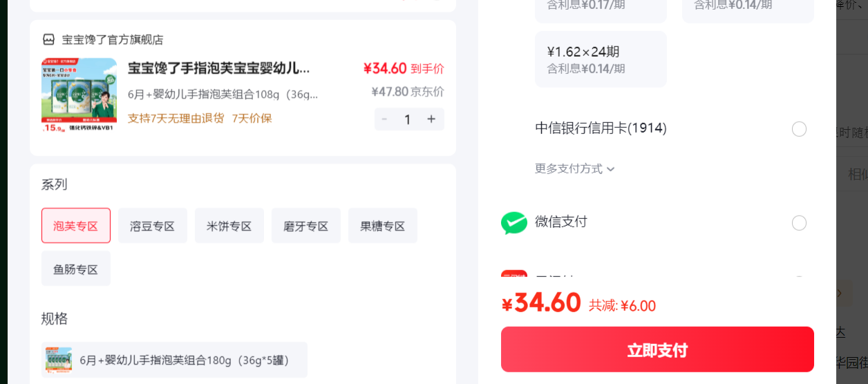Select the 鱼肠专区 series option
Screen dimensions: 868x384
[76, 269]
